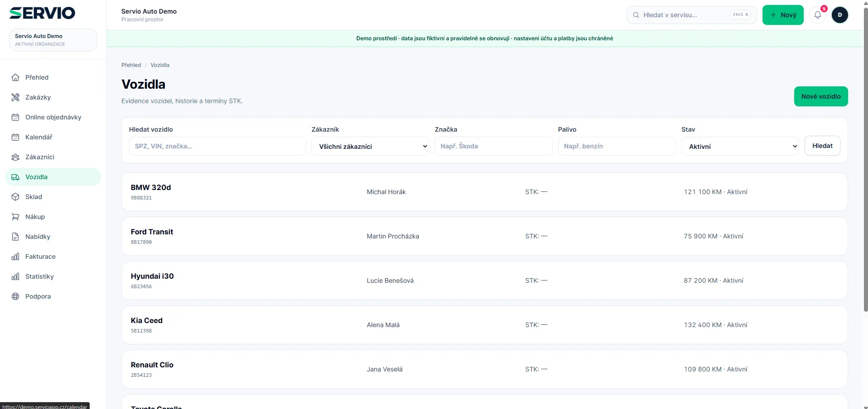Open Servio Auto Demo organization switcher
868x409 pixels.
[x=53, y=40]
